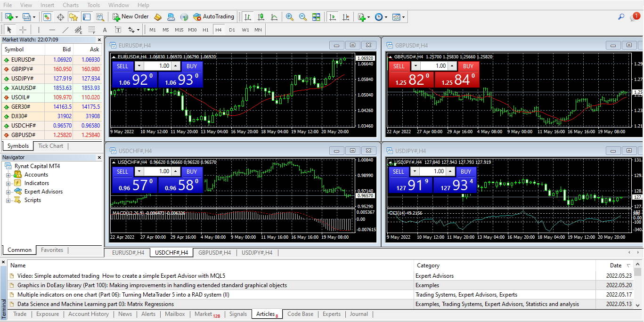Image resolution: width=644 pixels, height=322 pixels.
Task: Zoom in on the chart
Action: (x=289, y=16)
